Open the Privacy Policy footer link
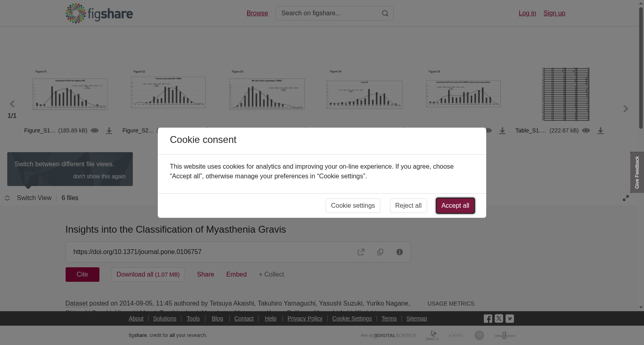This screenshot has width=644, height=345. tap(305, 318)
